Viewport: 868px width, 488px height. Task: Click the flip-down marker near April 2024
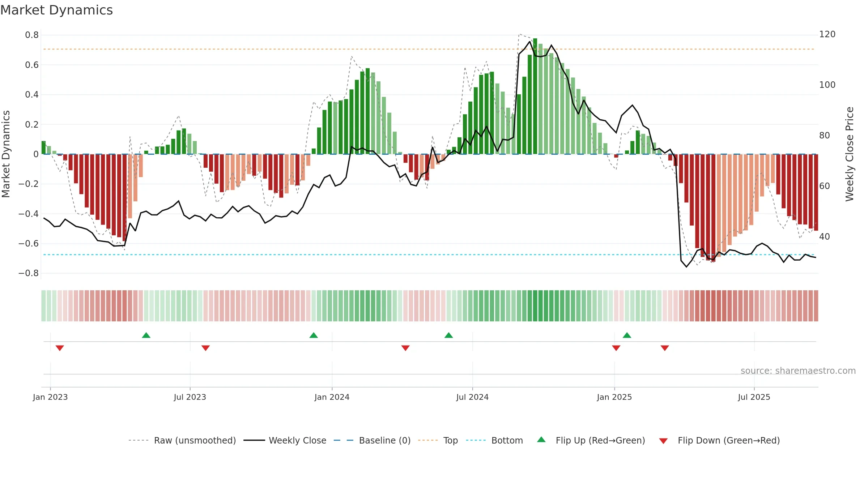pos(405,348)
